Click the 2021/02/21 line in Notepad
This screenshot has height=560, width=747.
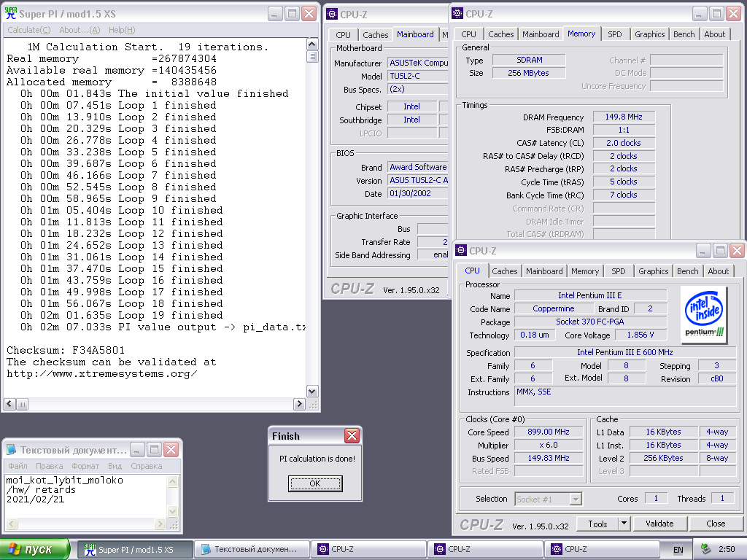(x=35, y=499)
